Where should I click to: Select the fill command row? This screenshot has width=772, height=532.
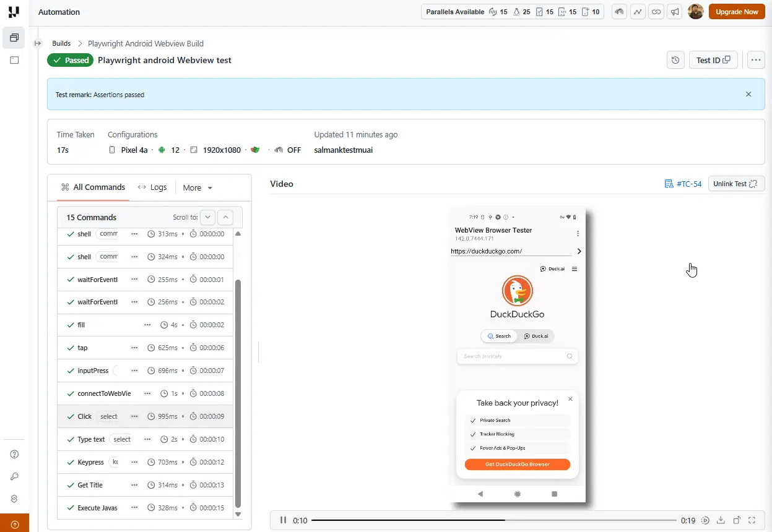145,325
